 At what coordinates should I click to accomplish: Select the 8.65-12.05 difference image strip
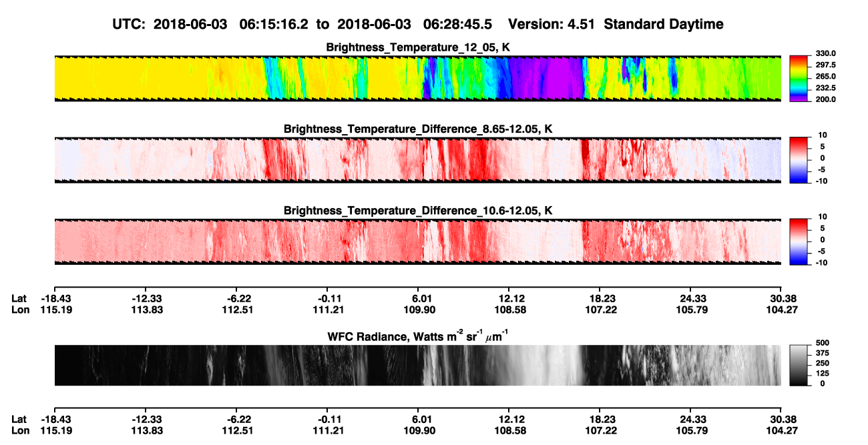pos(417,160)
